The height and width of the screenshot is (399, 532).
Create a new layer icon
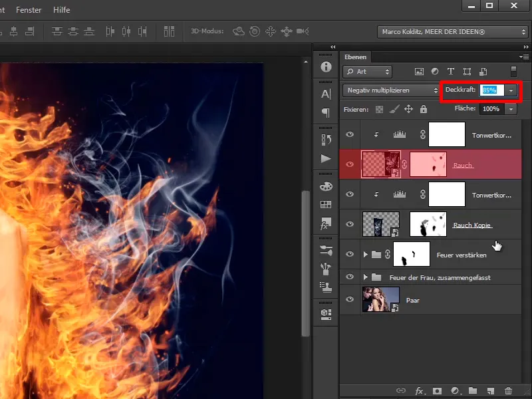pyautogui.click(x=491, y=391)
